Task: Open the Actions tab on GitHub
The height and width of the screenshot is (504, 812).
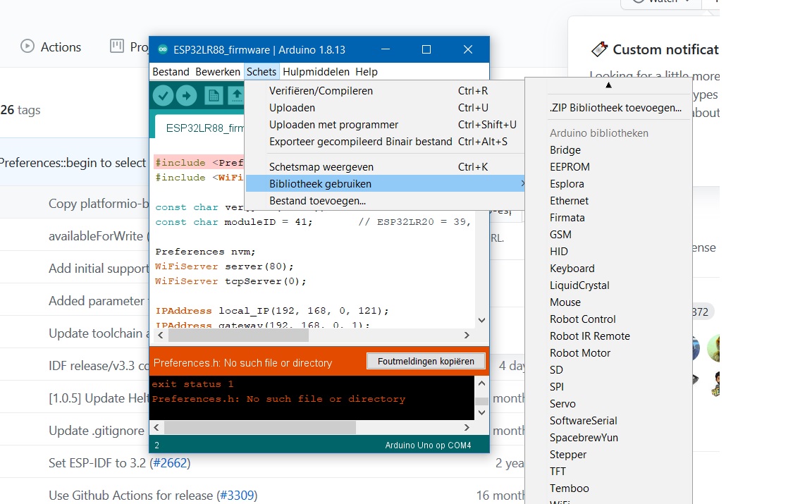Action: click(51, 47)
